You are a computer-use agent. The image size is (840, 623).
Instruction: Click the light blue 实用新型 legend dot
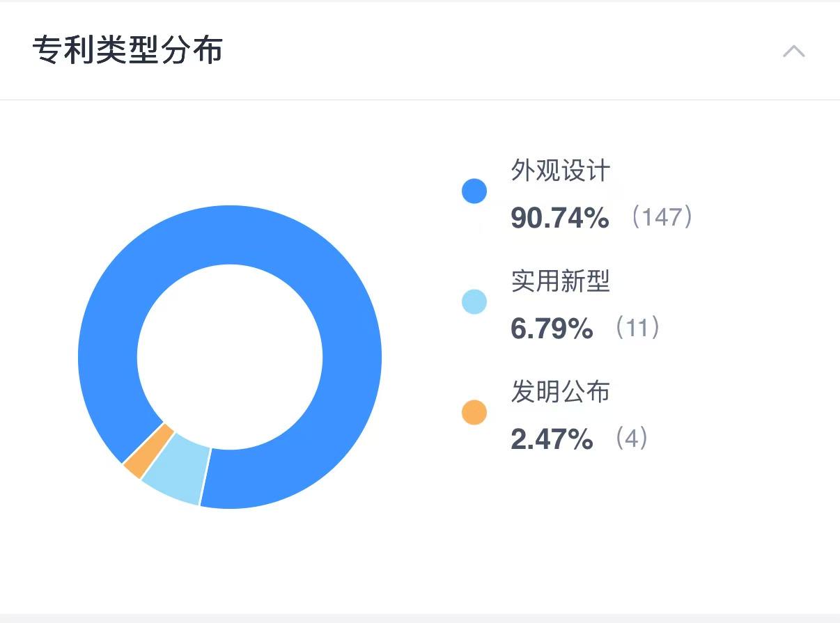474,302
